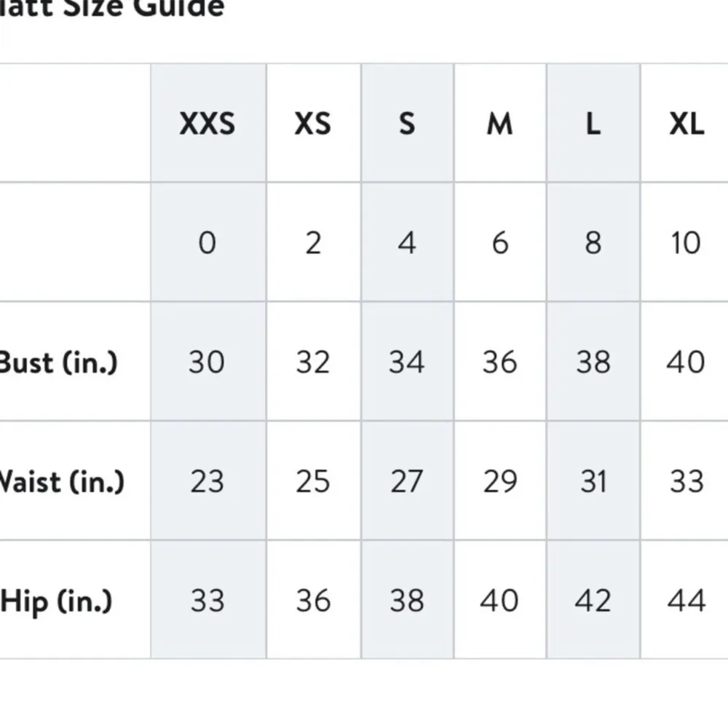Click the S size column header
The image size is (728, 728).
pyautogui.click(x=407, y=124)
